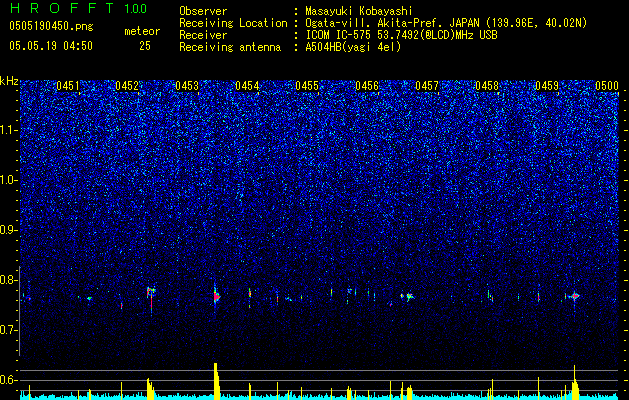Click the 0455 time marker

click(307, 86)
